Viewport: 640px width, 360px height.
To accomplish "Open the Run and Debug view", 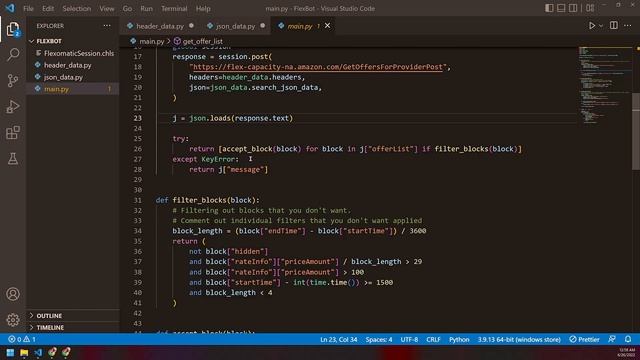I will [x=13, y=107].
